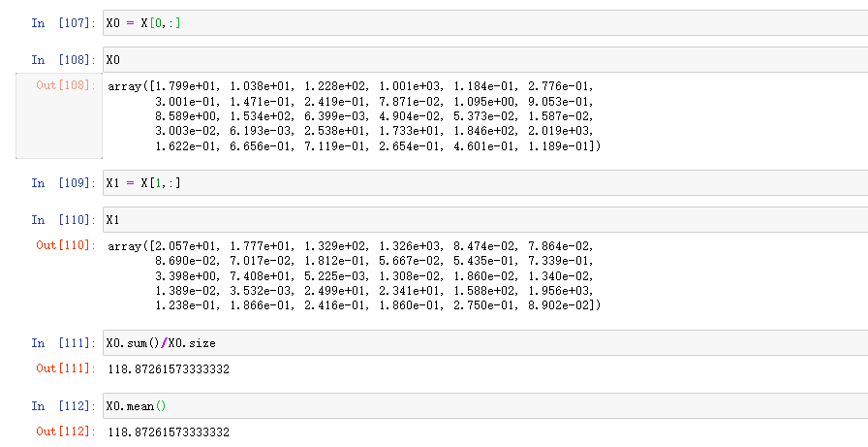Image resolution: width=868 pixels, height=447 pixels.
Task: Click into the X1 = X[1,:] cell
Action: click(484, 183)
